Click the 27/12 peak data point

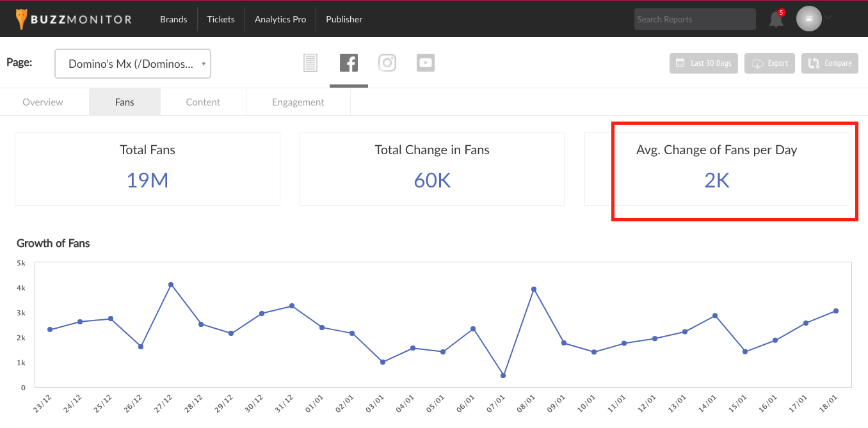point(171,285)
